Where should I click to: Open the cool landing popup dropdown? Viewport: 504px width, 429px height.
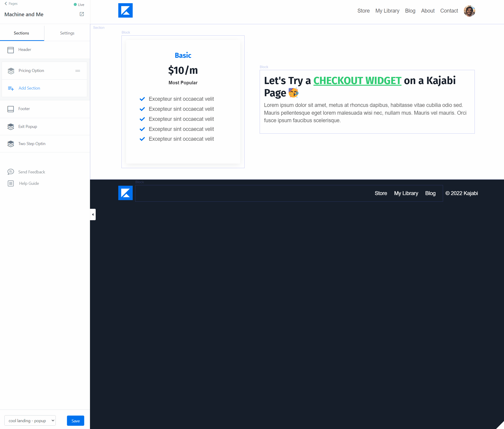point(30,421)
